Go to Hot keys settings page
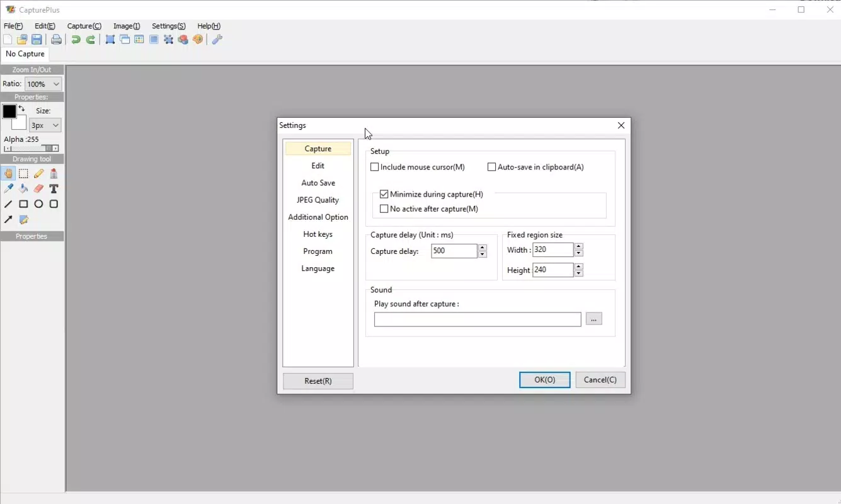The height and width of the screenshot is (504, 841). tap(318, 234)
